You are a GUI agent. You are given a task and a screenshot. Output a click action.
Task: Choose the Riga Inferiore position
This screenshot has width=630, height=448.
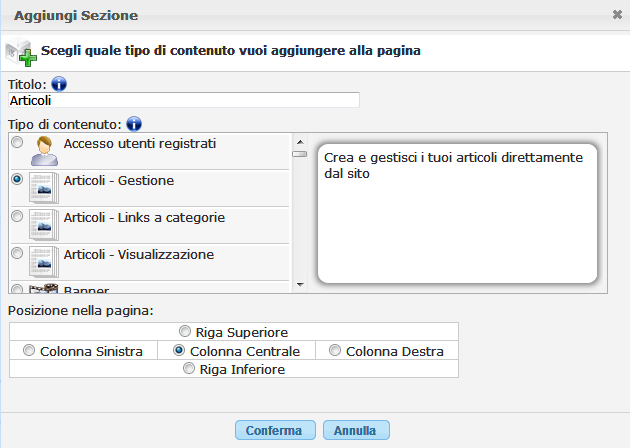pos(189,369)
